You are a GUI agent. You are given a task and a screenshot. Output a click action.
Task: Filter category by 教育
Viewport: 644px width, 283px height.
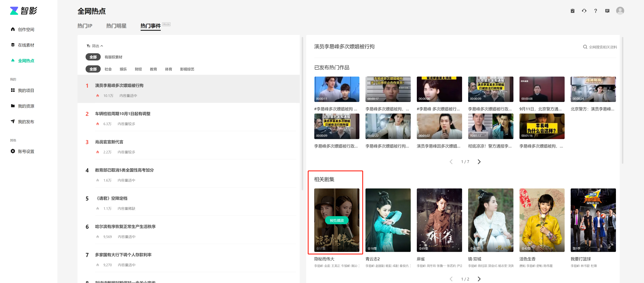click(153, 69)
